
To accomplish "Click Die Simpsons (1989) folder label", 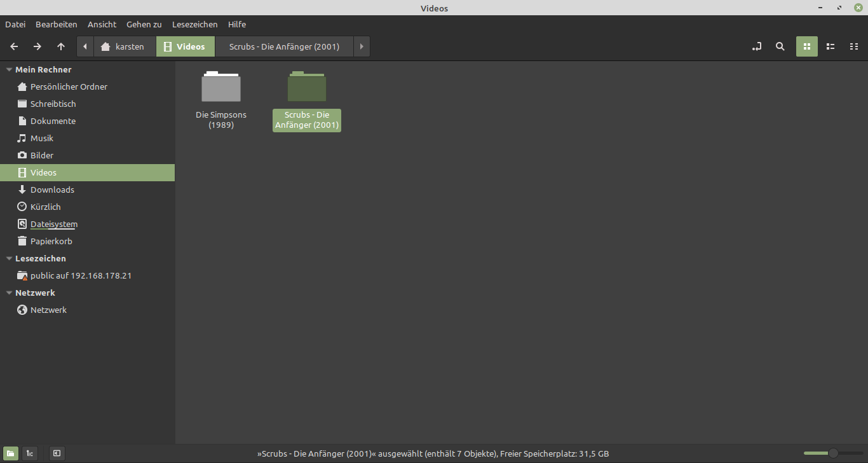I will tap(221, 120).
